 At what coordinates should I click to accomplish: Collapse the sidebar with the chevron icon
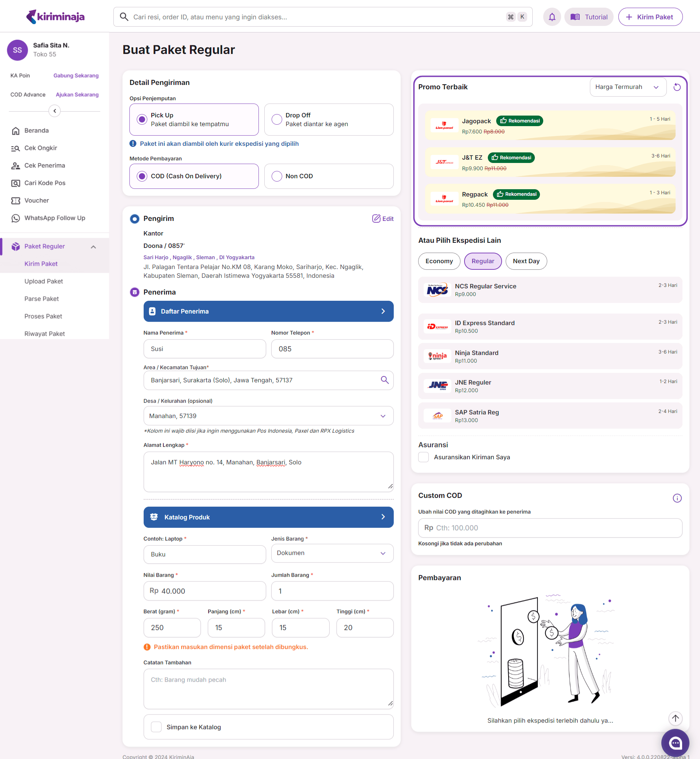(55, 111)
